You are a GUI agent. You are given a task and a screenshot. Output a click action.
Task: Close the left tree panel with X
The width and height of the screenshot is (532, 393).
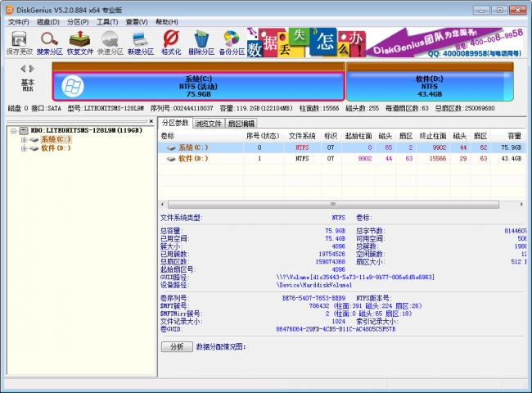pyautogui.click(x=151, y=121)
